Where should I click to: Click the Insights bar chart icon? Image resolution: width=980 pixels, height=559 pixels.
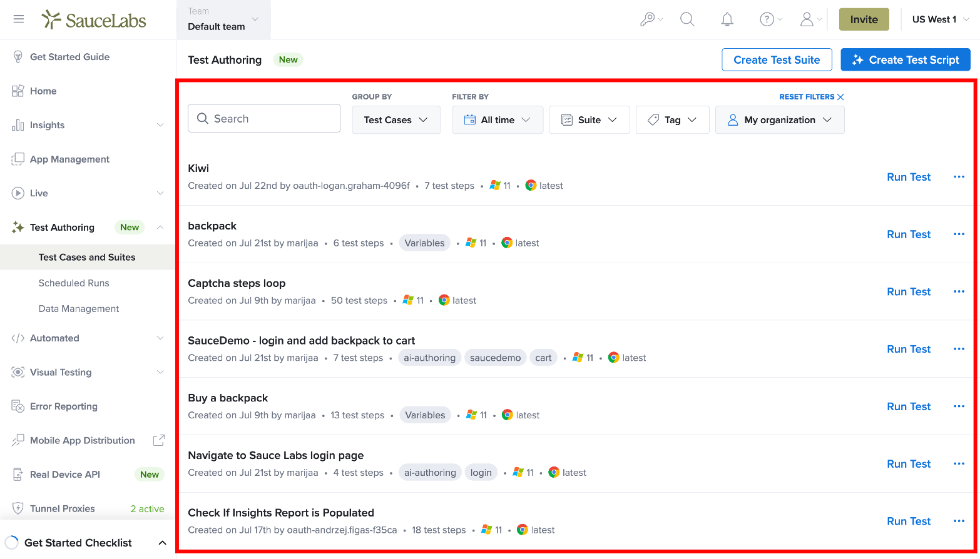[18, 125]
